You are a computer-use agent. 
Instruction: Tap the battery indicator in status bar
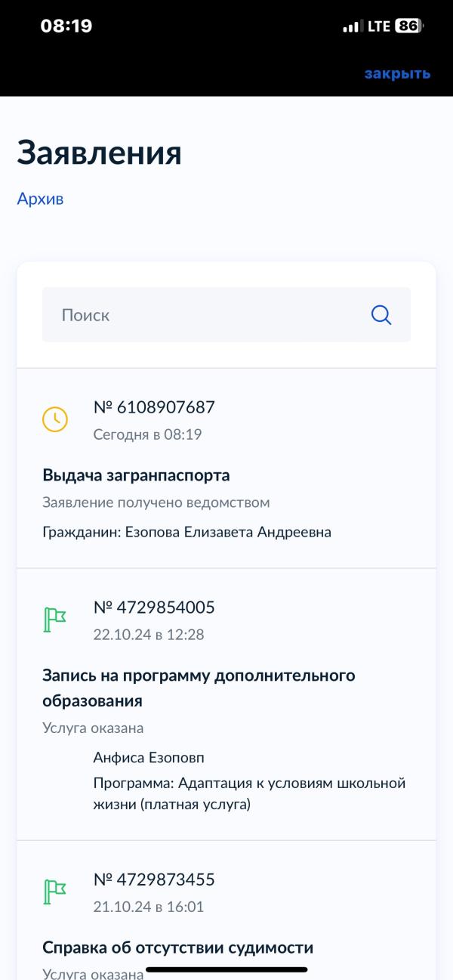(x=408, y=26)
